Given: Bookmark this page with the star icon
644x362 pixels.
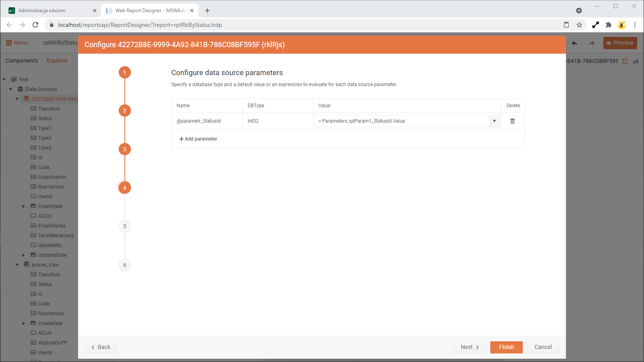Looking at the screenshot, I should pos(579,25).
